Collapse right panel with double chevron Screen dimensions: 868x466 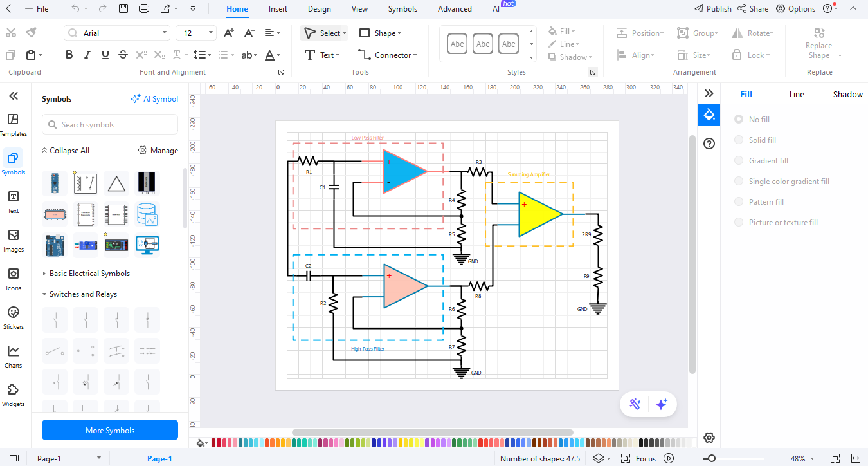[709, 93]
